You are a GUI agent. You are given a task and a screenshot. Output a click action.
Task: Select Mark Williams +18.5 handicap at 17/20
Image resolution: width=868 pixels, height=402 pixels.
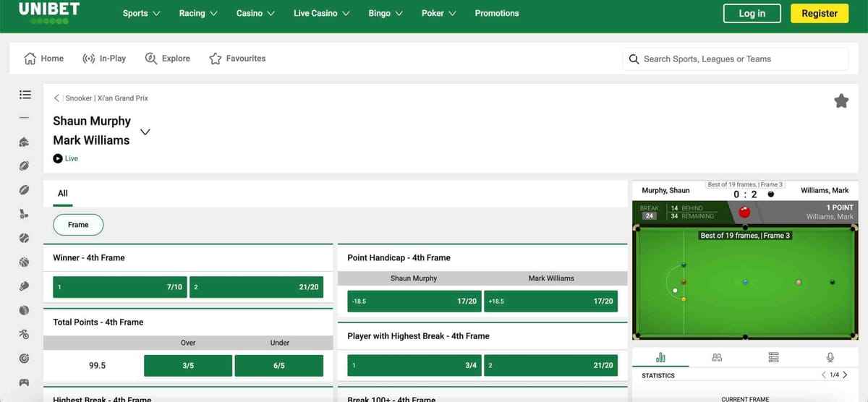tap(550, 301)
